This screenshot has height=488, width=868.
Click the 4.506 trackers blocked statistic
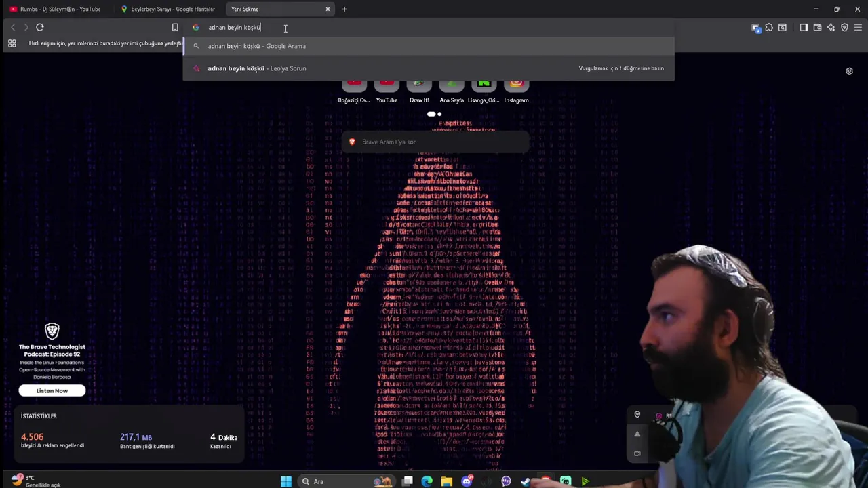tap(52, 441)
